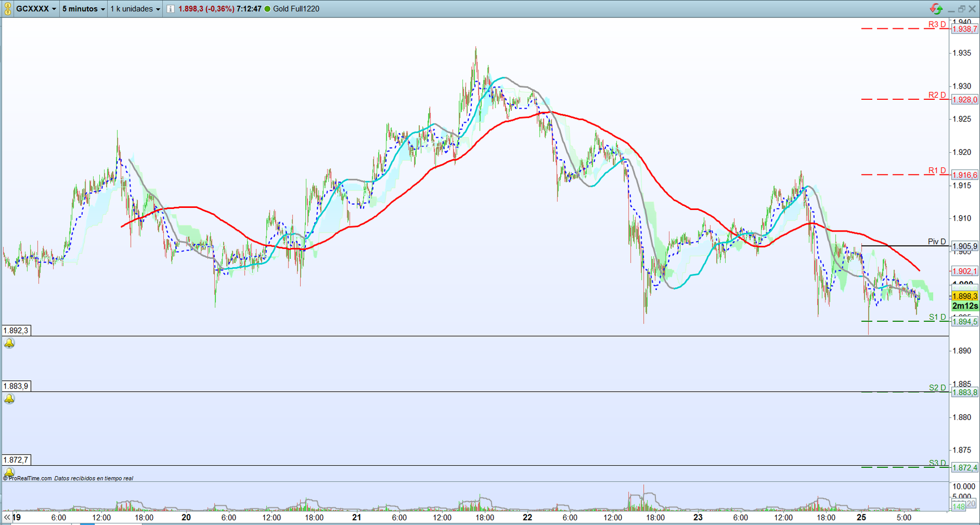The height and width of the screenshot is (525, 980).
Task: Click date label 19 on time axis
Action: pyautogui.click(x=16, y=517)
